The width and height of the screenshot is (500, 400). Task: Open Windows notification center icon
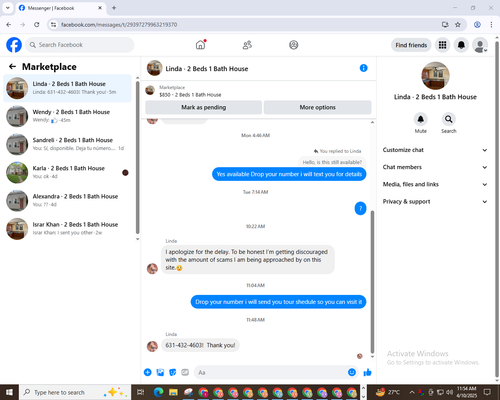487,392
